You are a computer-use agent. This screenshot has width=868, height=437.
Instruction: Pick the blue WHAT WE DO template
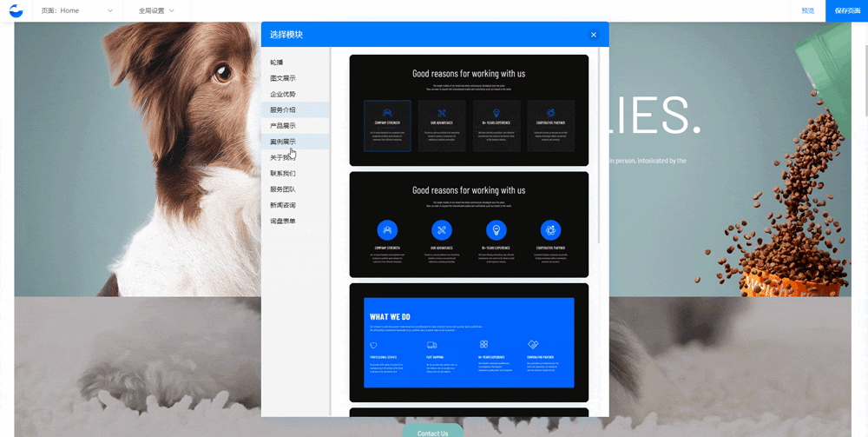pyautogui.click(x=469, y=342)
